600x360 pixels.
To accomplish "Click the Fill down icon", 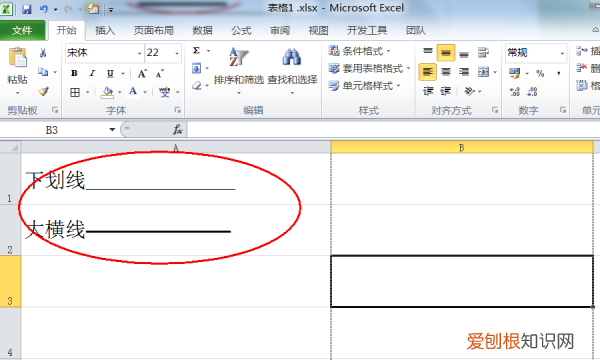I will (x=196, y=68).
